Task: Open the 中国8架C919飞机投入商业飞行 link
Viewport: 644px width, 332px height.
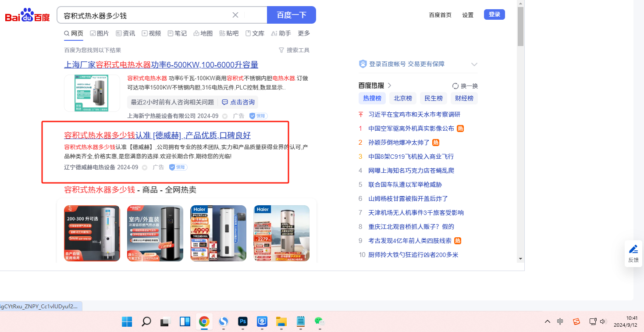Action: click(411, 157)
